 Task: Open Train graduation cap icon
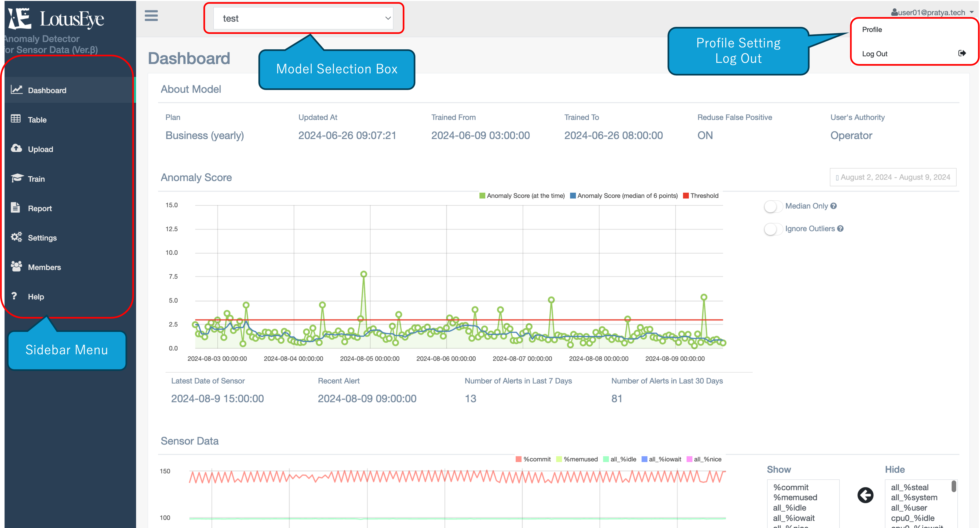(x=17, y=178)
